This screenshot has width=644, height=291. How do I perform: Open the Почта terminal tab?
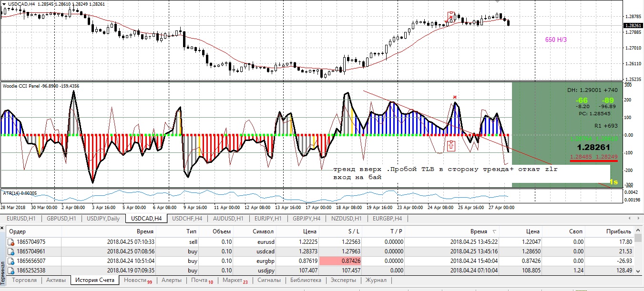click(202, 280)
